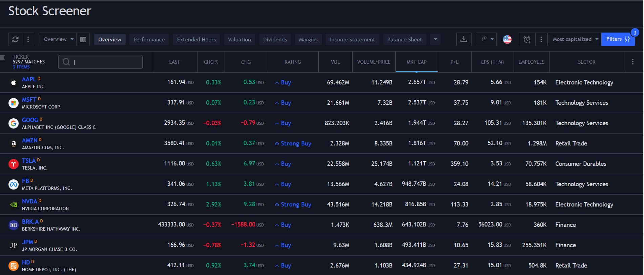644x275 pixels.
Task: Click the Amazon logo icon
Action: click(14, 143)
